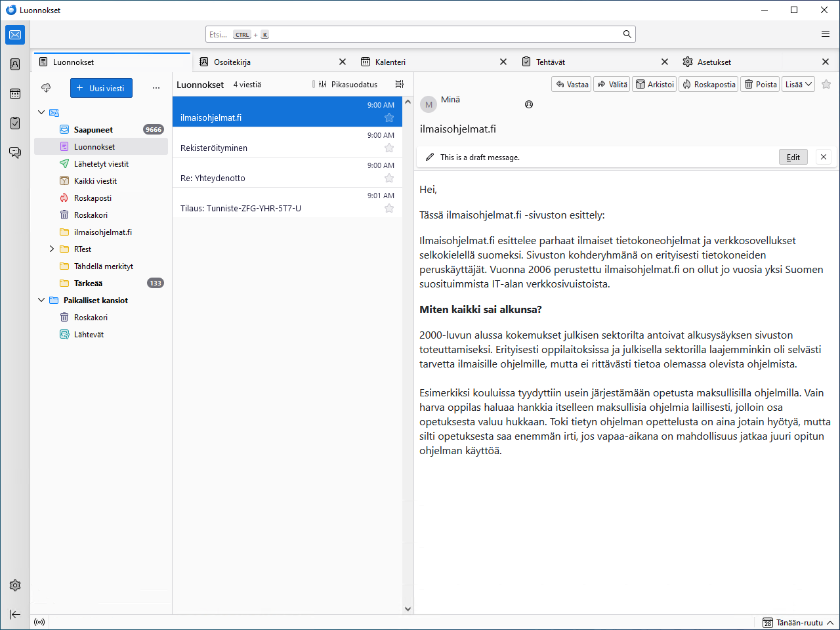Click the search magnifier icon

click(x=627, y=34)
